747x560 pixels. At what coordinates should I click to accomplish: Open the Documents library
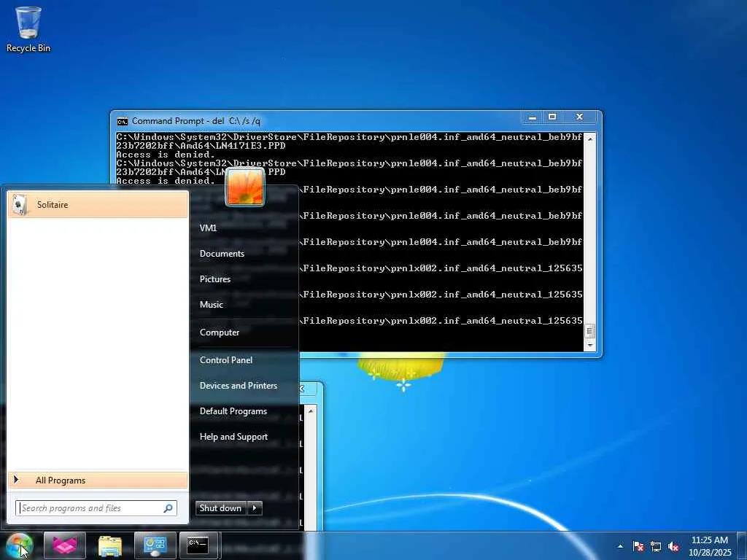pyautogui.click(x=222, y=254)
